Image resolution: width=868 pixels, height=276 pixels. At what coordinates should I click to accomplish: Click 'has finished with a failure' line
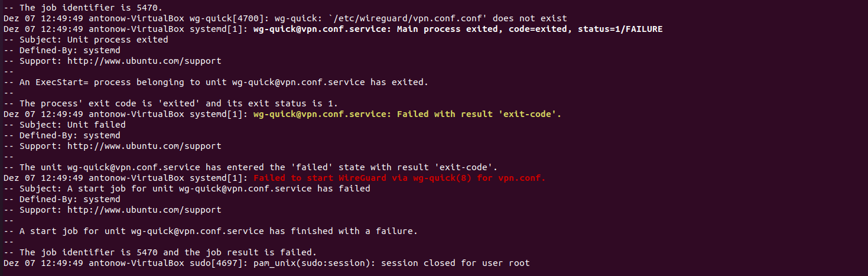[210, 231]
